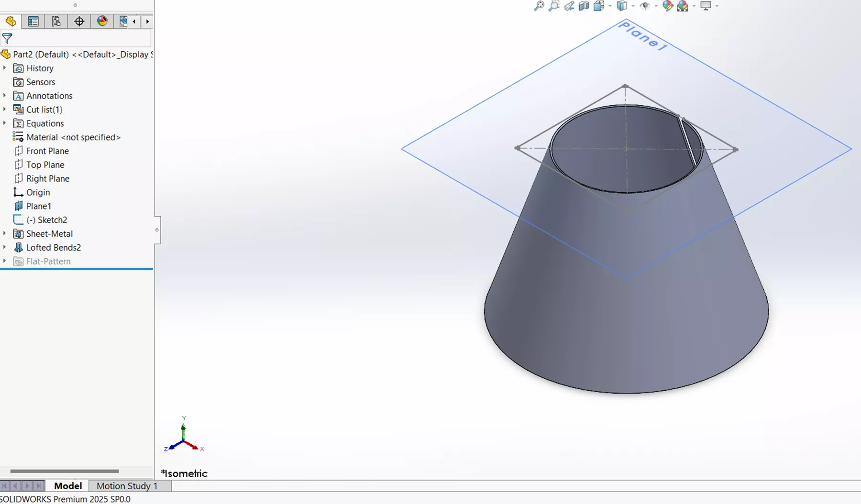Open the Apply Scene dropdown arrow
This screenshot has width=861, height=504.
[694, 6]
